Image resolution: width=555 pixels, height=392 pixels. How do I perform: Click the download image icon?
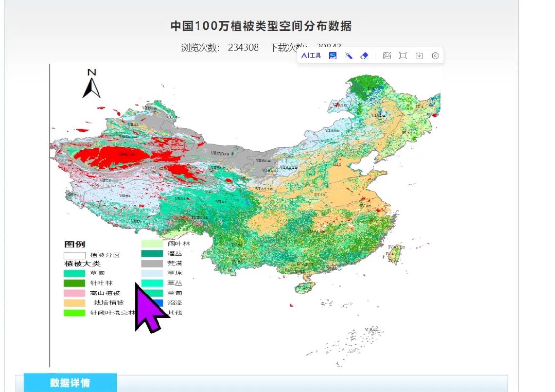[419, 55]
